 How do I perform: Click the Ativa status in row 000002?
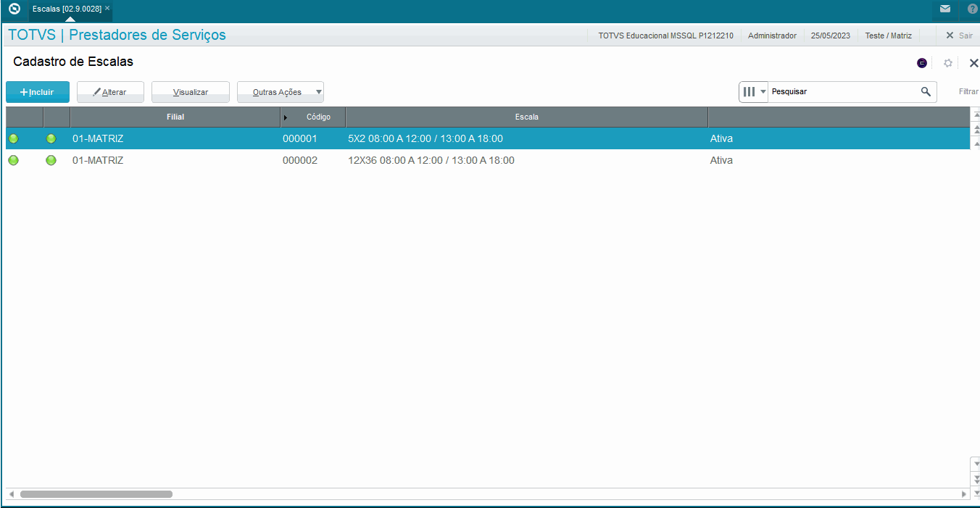pyautogui.click(x=721, y=160)
